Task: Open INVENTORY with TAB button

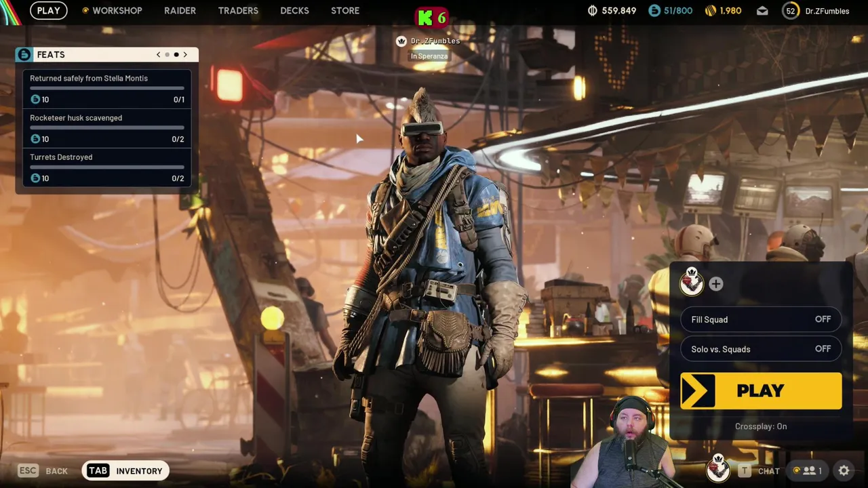Action: tap(125, 470)
